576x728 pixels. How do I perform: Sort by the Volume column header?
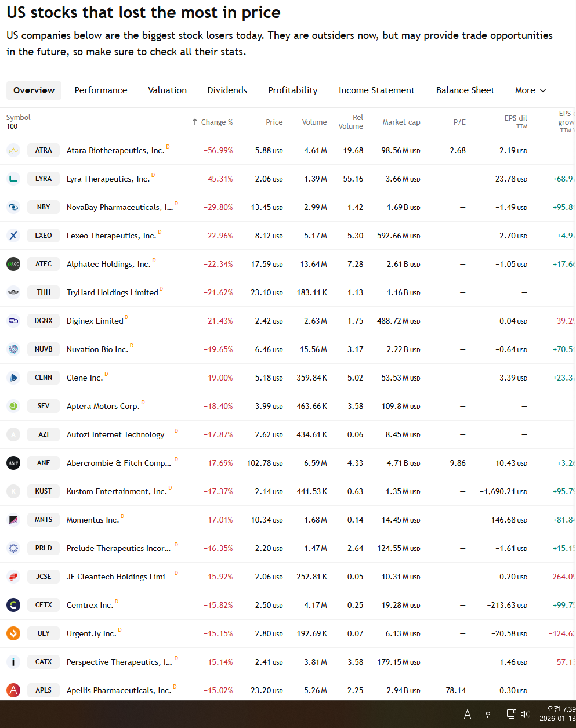[x=314, y=122]
